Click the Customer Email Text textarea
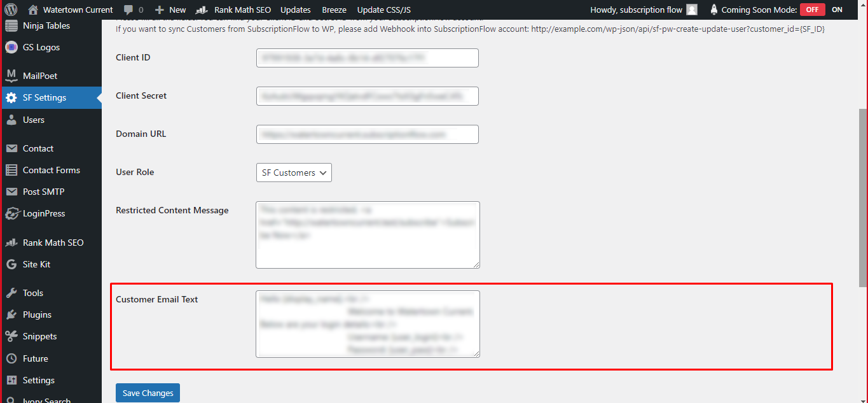The image size is (868, 403). [368, 324]
